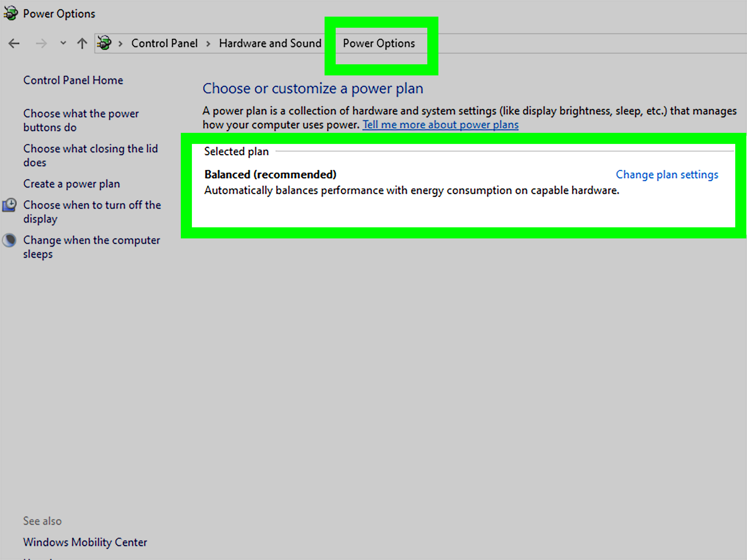Click the Power Options title bar icon
Screen dimensions: 747x560
pos(10,13)
